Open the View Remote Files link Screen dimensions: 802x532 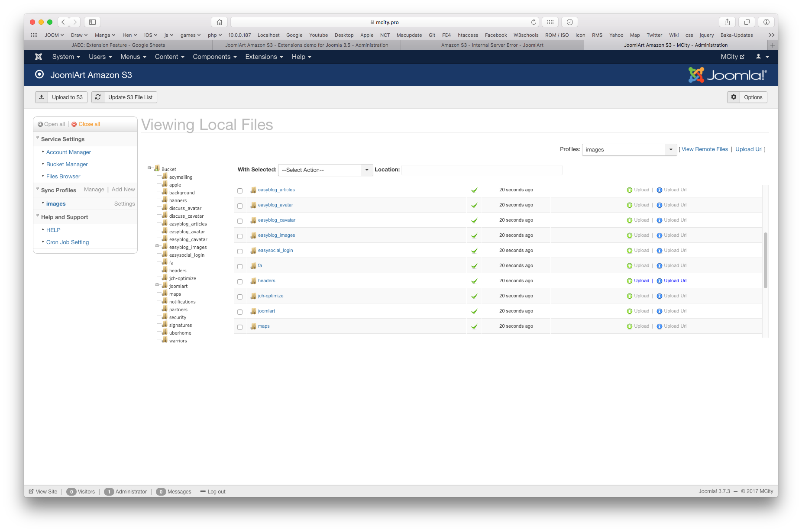tap(705, 149)
